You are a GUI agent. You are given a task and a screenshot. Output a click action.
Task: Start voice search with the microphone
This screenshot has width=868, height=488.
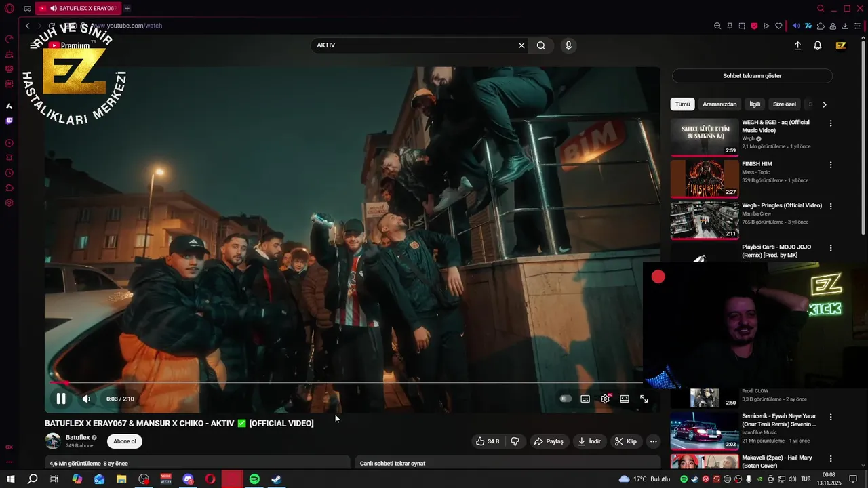[x=568, y=45]
